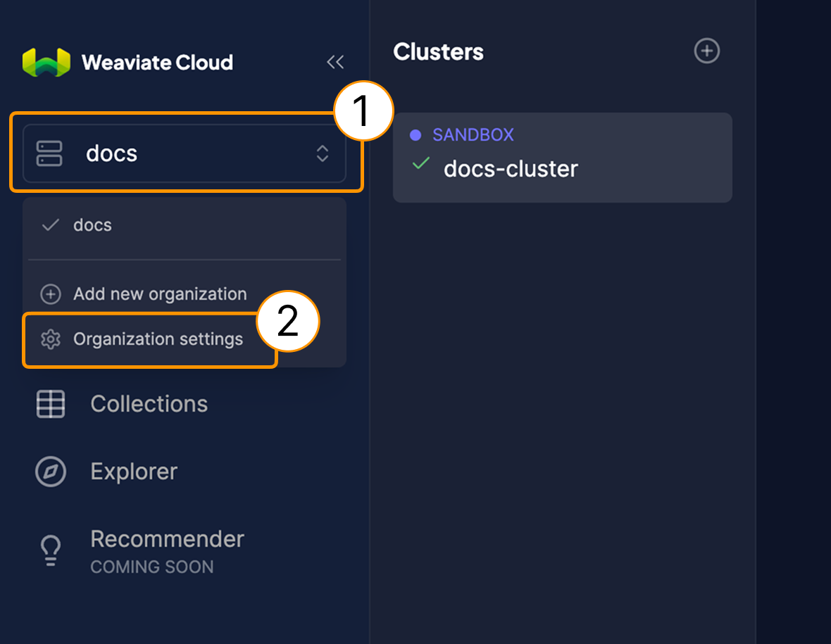Click the Weaviate Cloud title text
831x644 pixels.
(158, 63)
